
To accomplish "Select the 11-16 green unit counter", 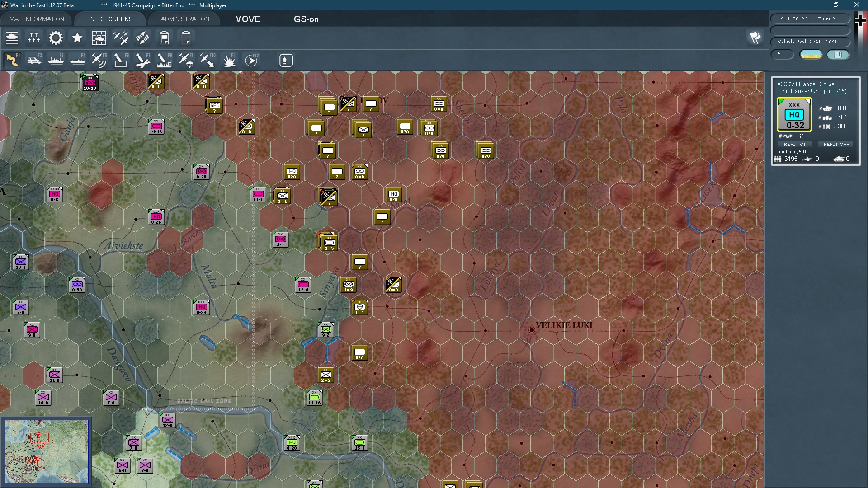I will [x=314, y=398].
